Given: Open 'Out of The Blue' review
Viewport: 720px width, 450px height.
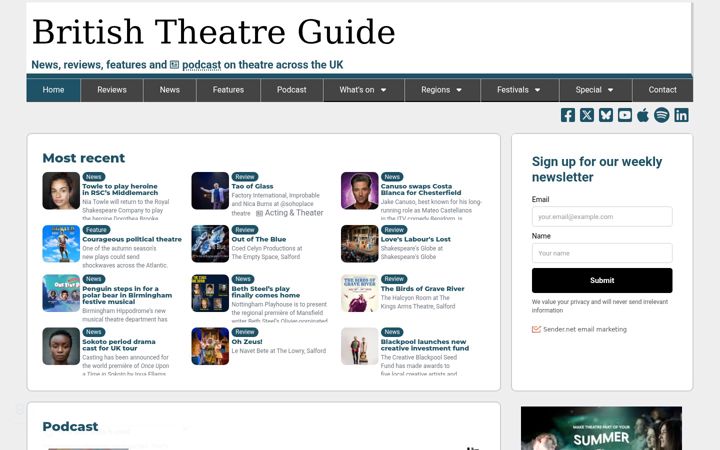Looking at the screenshot, I should click(259, 239).
